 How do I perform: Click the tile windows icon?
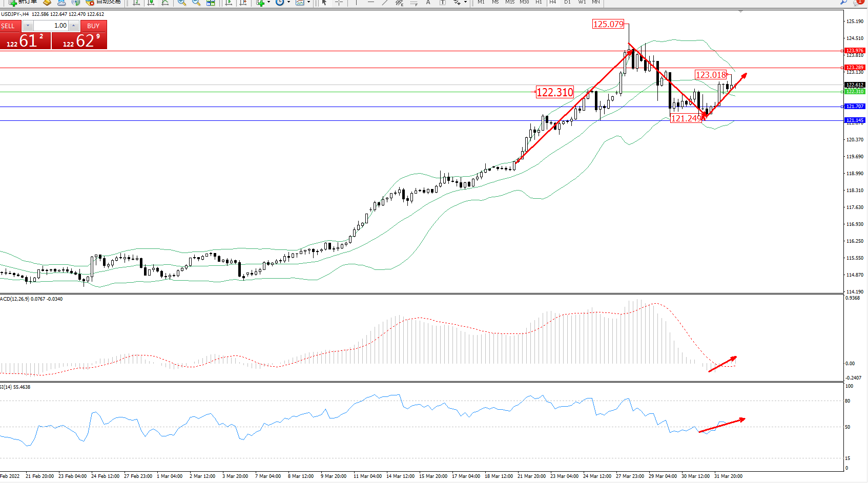point(211,3)
